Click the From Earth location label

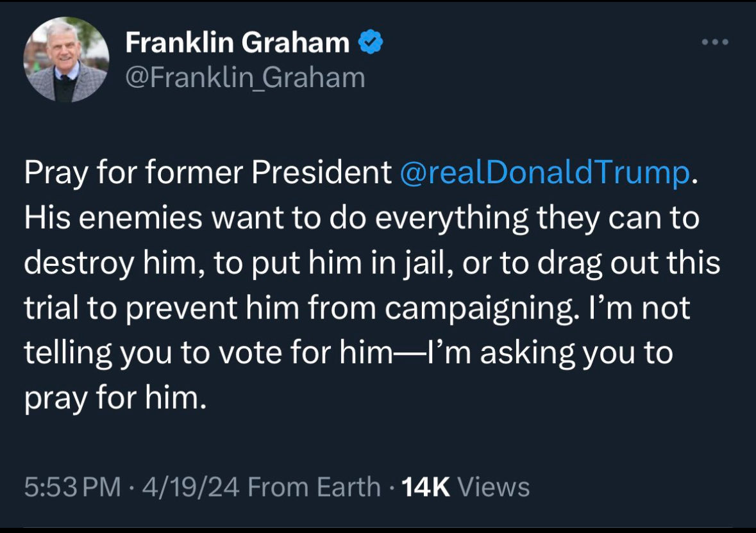(314, 487)
